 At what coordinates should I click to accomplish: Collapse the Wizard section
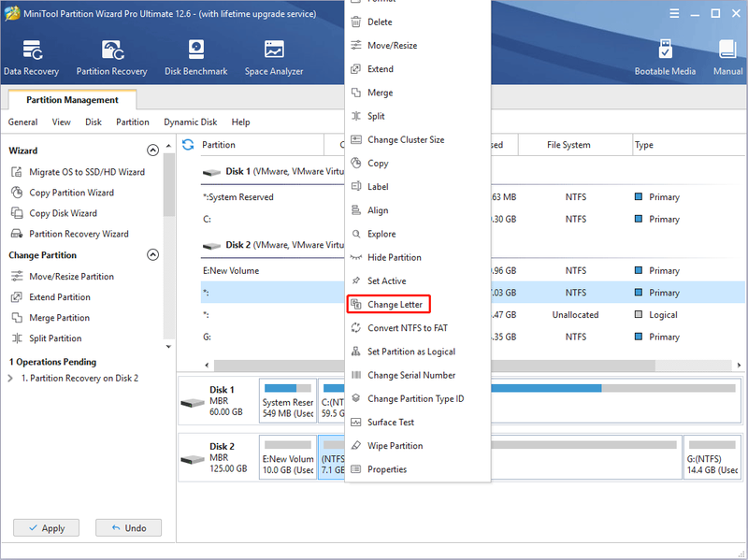pyautogui.click(x=152, y=151)
